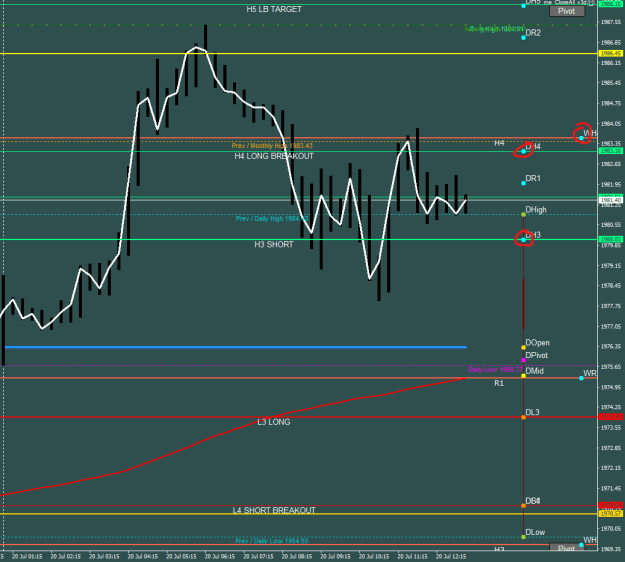Click the H5 LB TARGET level label
This screenshot has height=562, width=625.
pyautogui.click(x=274, y=9)
